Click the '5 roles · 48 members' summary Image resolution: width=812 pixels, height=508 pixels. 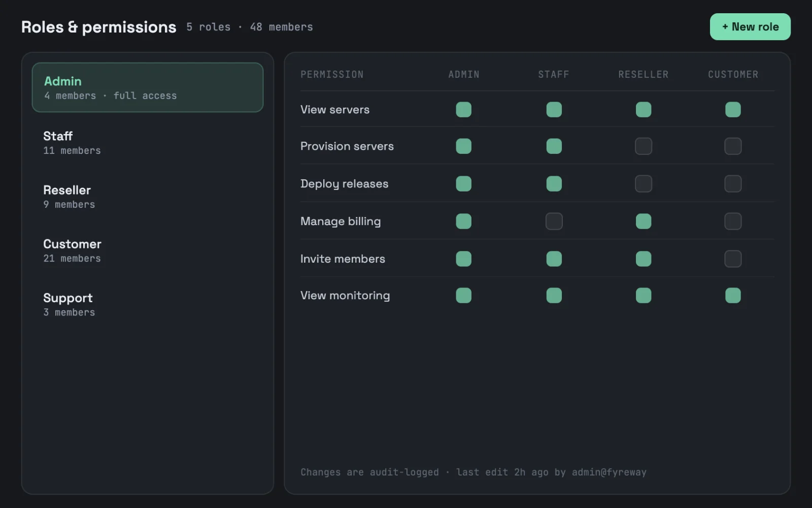pyautogui.click(x=250, y=27)
